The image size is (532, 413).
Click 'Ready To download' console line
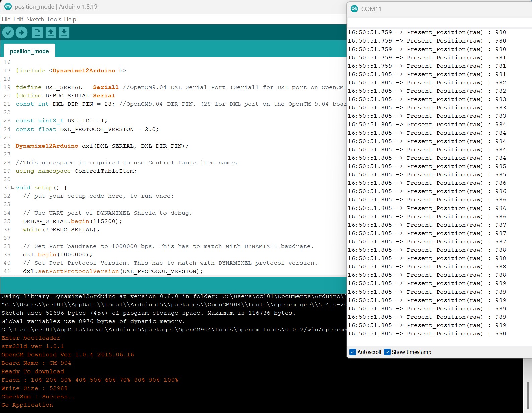(x=33, y=371)
